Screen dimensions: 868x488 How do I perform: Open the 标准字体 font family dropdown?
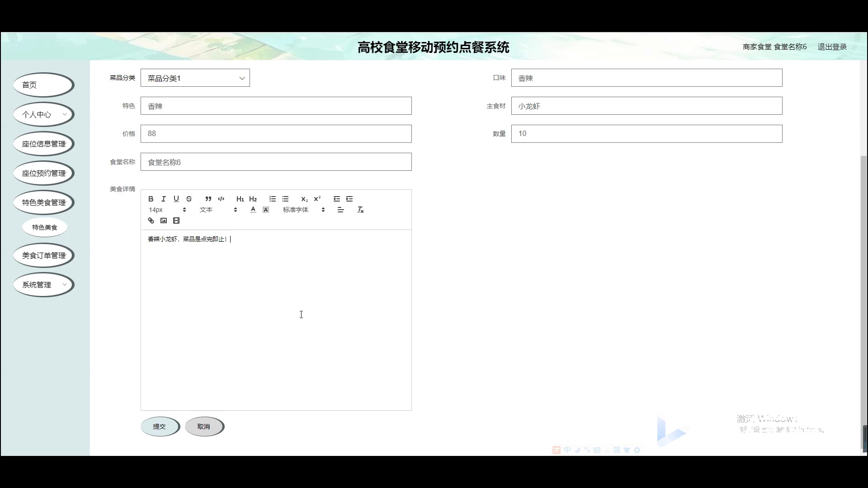click(303, 210)
